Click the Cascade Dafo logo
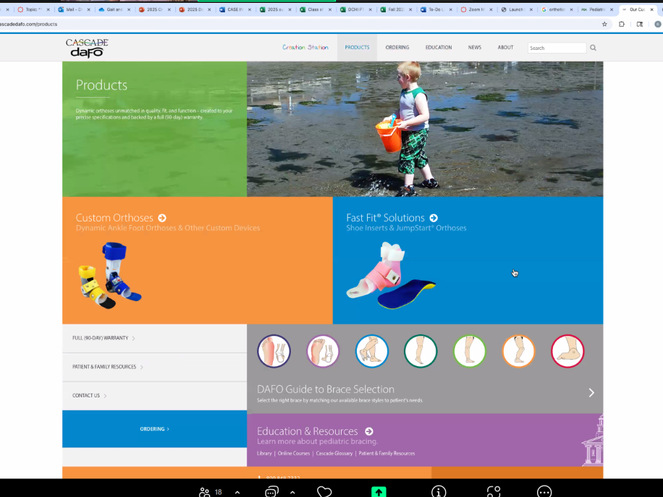This screenshot has width=663, height=497. pos(87,47)
